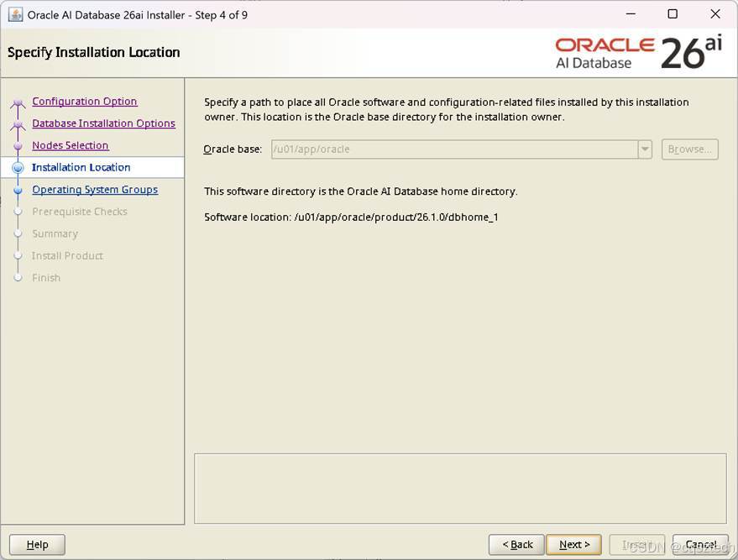Image resolution: width=738 pixels, height=560 pixels.
Task: Click the Summary step label
Action: pyautogui.click(x=55, y=234)
